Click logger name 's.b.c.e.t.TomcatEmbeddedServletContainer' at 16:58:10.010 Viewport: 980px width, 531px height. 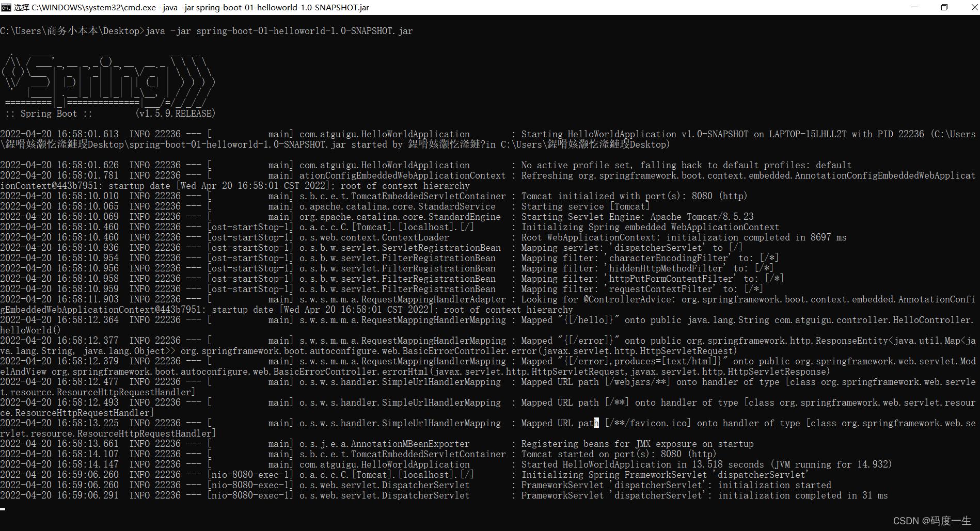(x=403, y=196)
